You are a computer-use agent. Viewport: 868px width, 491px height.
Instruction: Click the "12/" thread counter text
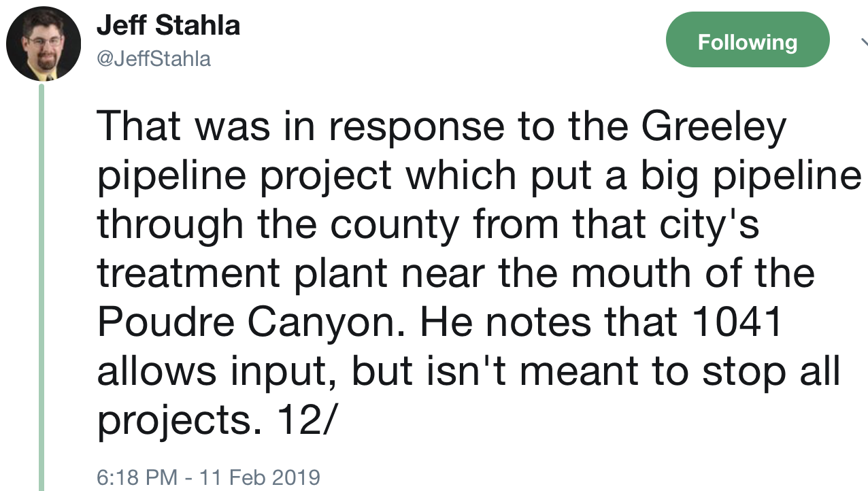tap(305, 420)
